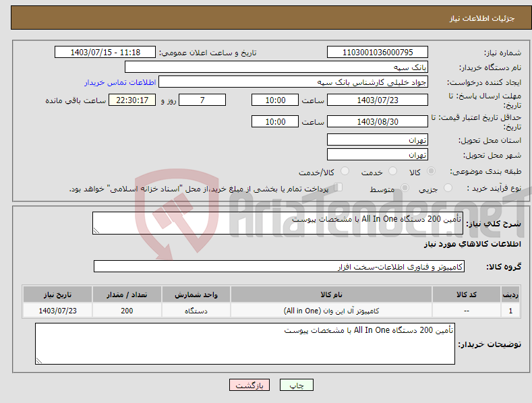This screenshot has height=403, width=532.
Task: Click the نام کالا column header
Action: [331, 294]
